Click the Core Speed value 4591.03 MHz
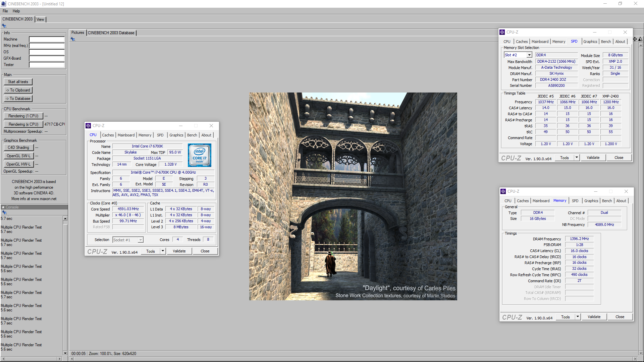 [128, 209]
